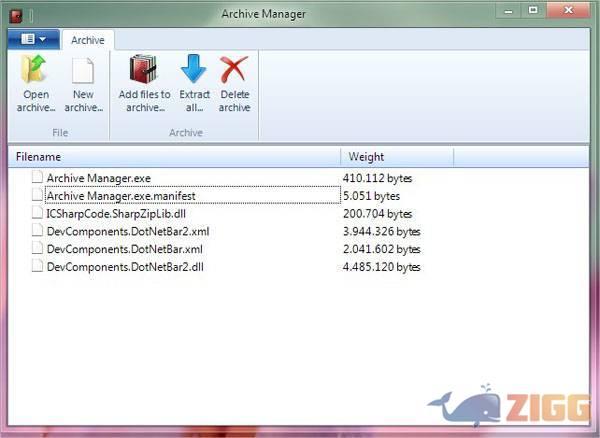Click the Delete archive red X icon
The width and height of the screenshot is (600, 438).
234,69
